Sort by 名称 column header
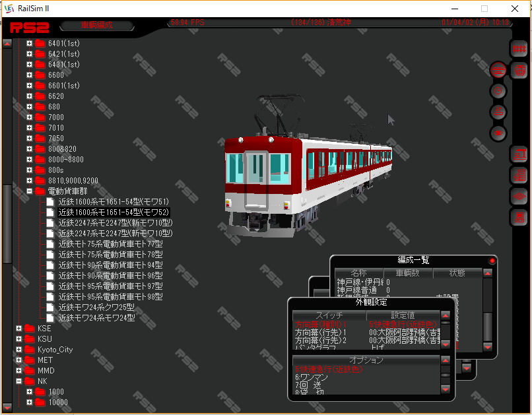The height and width of the screenshot is (415, 532). pos(359,273)
